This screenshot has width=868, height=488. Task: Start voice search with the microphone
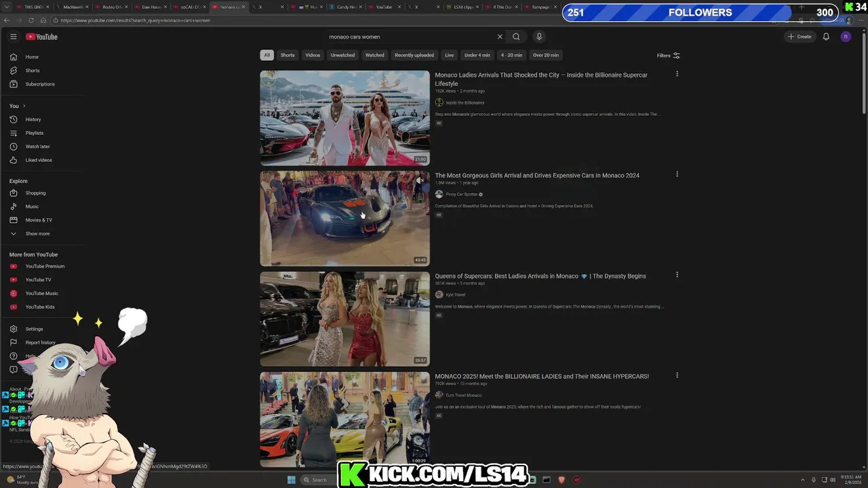click(539, 37)
